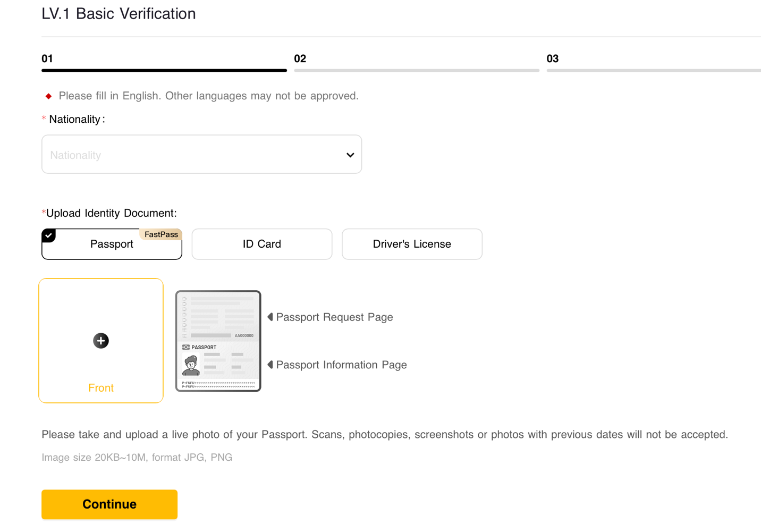Click the passport sample illustration
This screenshot has height=532, width=761.
click(218, 341)
